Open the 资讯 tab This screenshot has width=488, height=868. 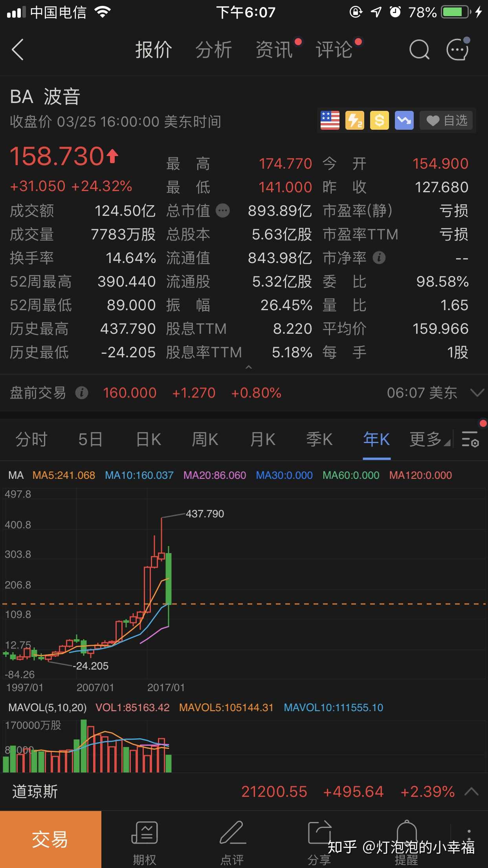pos(274,50)
